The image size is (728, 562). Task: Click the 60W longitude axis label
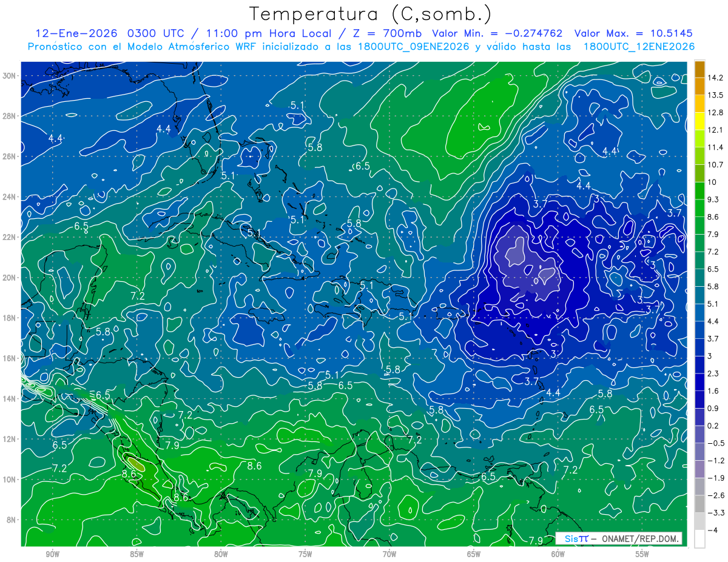558,554
